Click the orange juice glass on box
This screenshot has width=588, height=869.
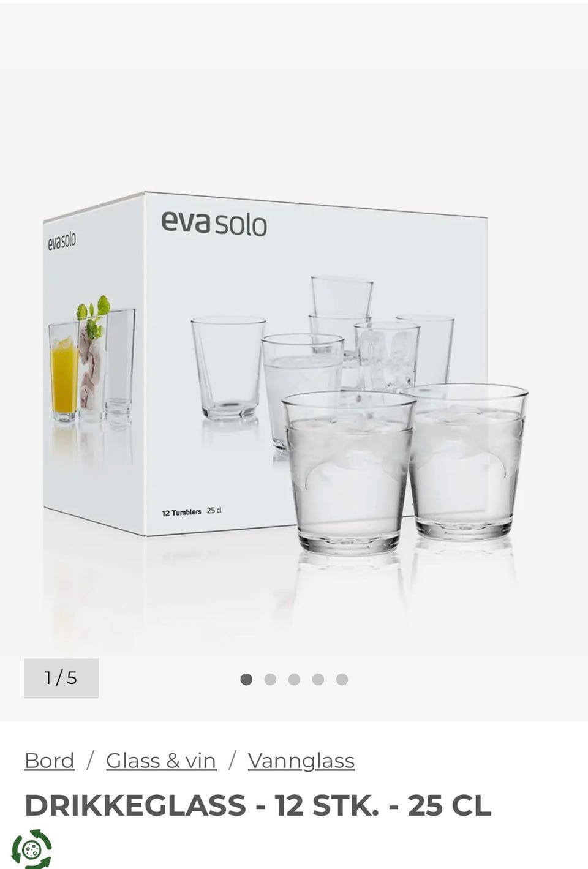pos(64,372)
